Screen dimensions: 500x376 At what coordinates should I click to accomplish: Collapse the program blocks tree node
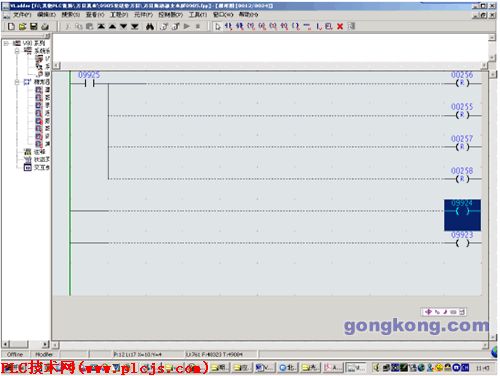(17, 82)
